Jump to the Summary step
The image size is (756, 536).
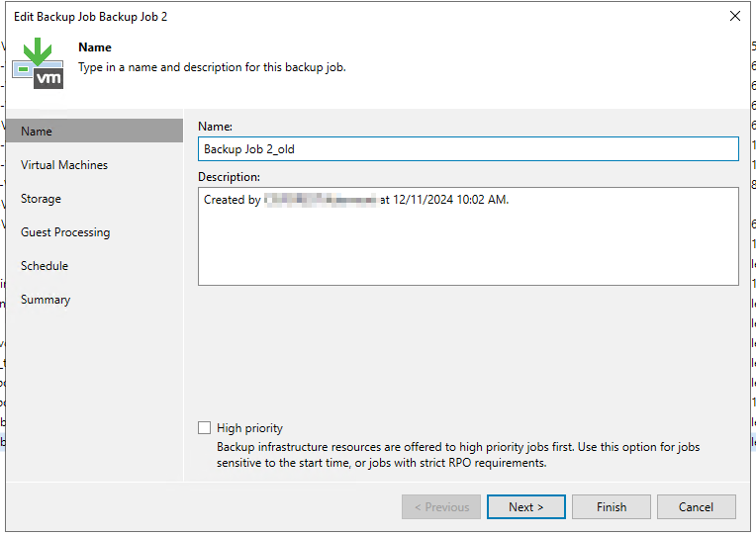(x=46, y=300)
